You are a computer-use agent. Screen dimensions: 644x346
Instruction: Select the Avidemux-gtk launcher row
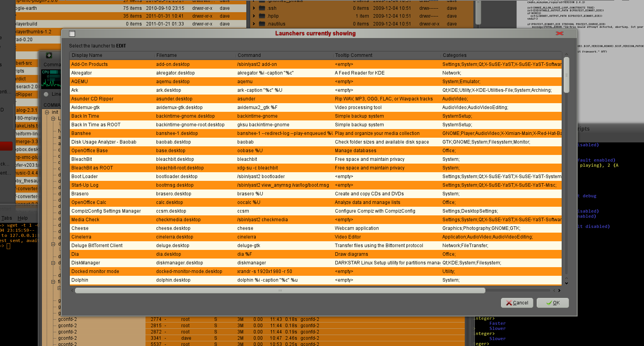point(316,107)
